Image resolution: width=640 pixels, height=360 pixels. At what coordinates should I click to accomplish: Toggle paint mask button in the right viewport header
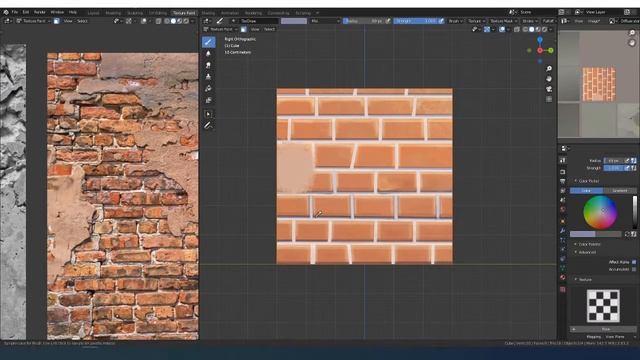pyautogui.click(x=243, y=29)
